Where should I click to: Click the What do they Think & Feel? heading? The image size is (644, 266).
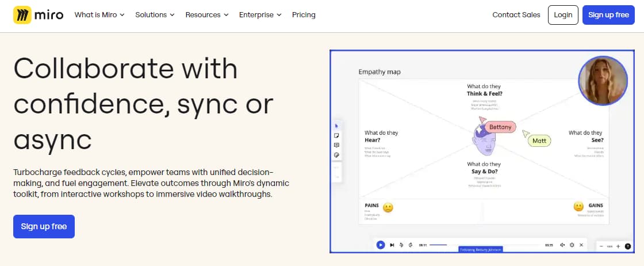pyautogui.click(x=484, y=90)
